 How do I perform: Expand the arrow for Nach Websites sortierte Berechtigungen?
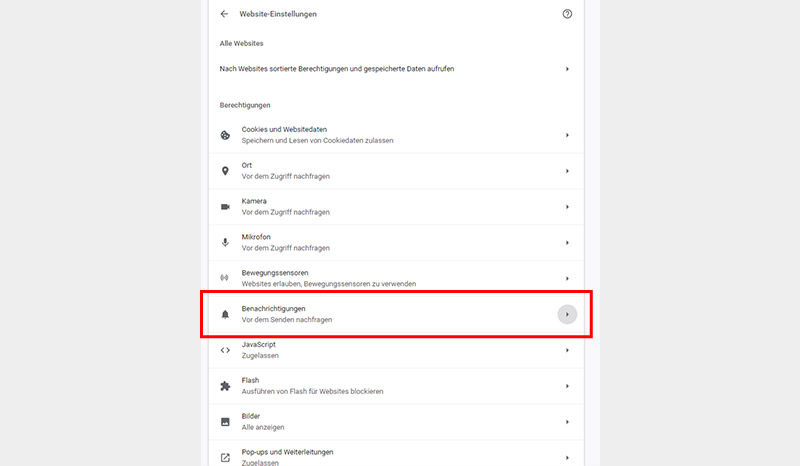click(x=567, y=69)
